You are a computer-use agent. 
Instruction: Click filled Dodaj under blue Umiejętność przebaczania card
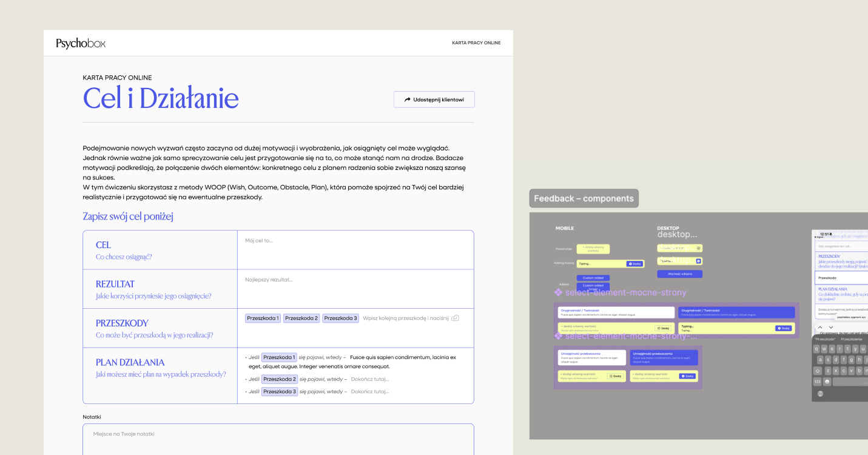click(x=687, y=376)
